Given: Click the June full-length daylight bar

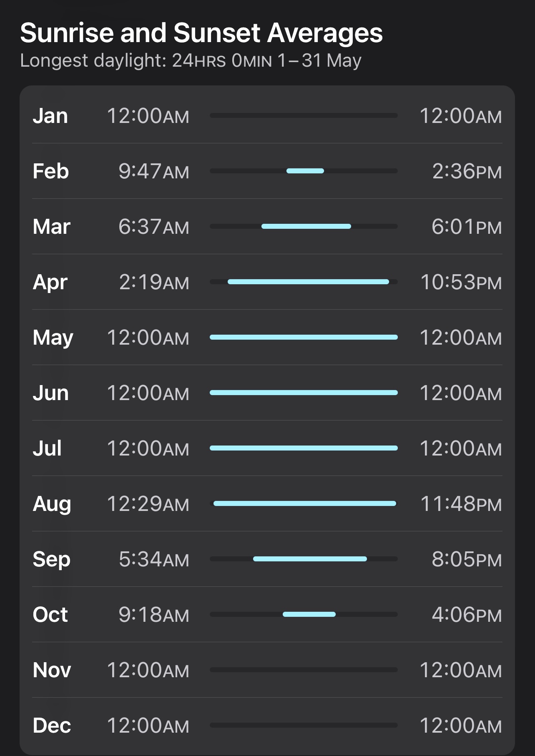Looking at the screenshot, I should (304, 393).
